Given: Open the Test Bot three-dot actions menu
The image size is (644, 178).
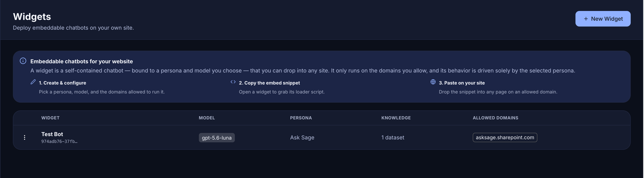Looking at the screenshot, I should tap(24, 137).
